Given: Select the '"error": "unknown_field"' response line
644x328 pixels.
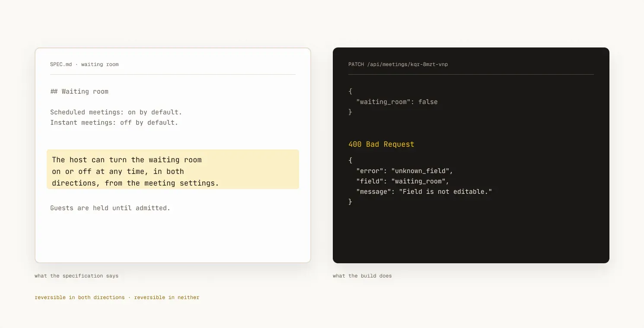Looking at the screenshot, I should point(405,171).
